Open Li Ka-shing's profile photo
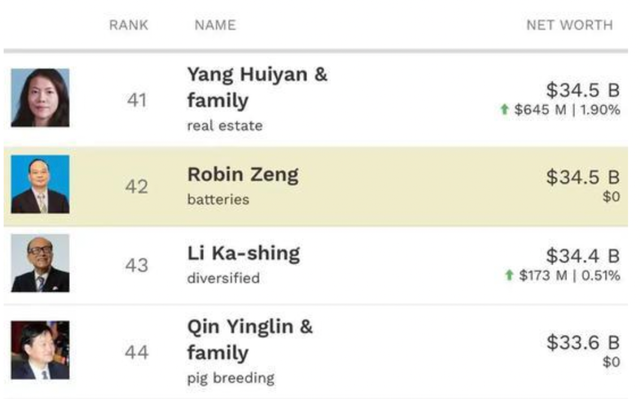The width and height of the screenshot is (640, 399). click(x=40, y=263)
